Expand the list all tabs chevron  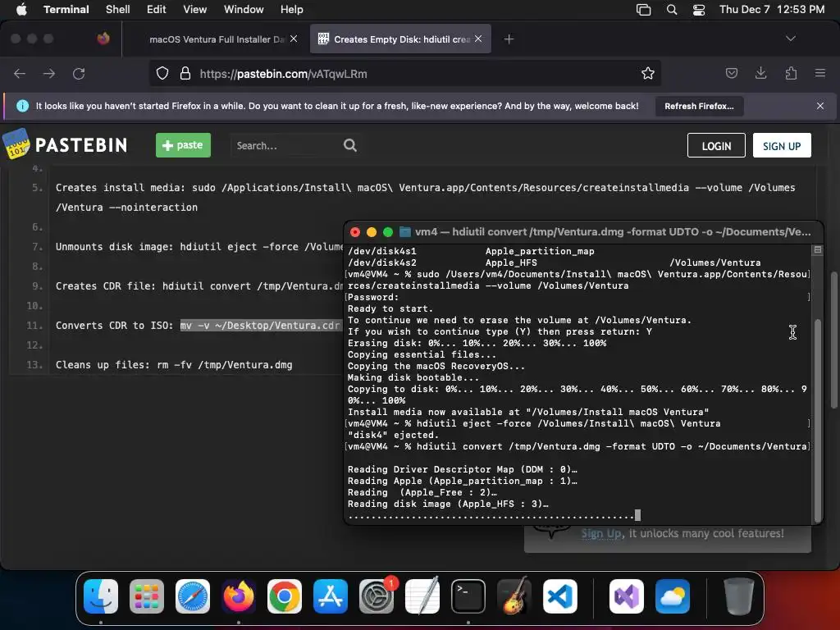(790, 39)
